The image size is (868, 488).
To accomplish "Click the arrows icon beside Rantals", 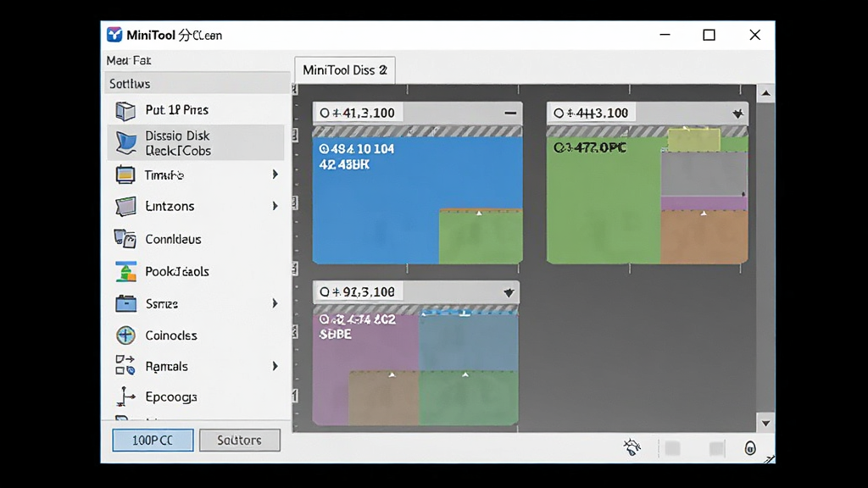I will pyautogui.click(x=125, y=365).
